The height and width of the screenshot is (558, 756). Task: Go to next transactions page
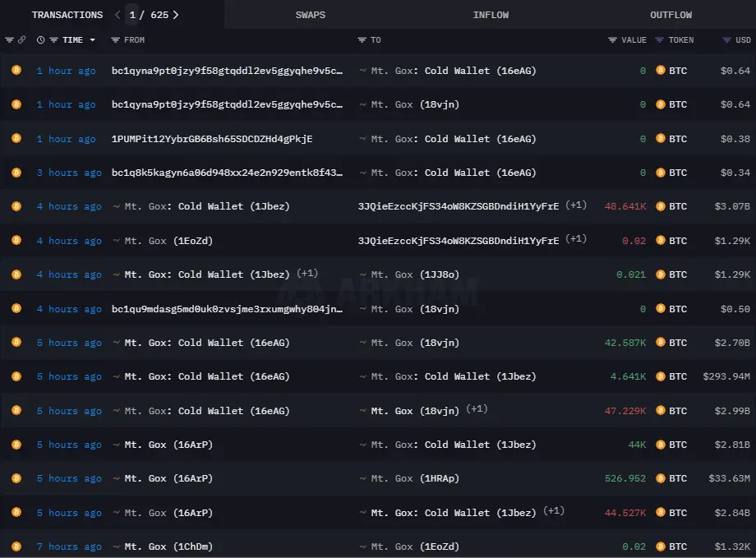click(177, 15)
